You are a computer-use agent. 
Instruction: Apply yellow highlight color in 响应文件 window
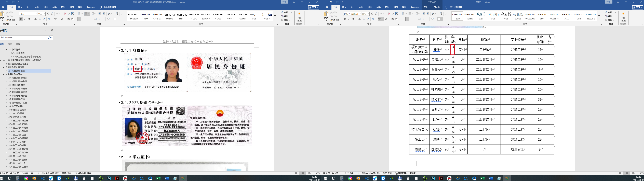pyautogui.click(x=55, y=19)
